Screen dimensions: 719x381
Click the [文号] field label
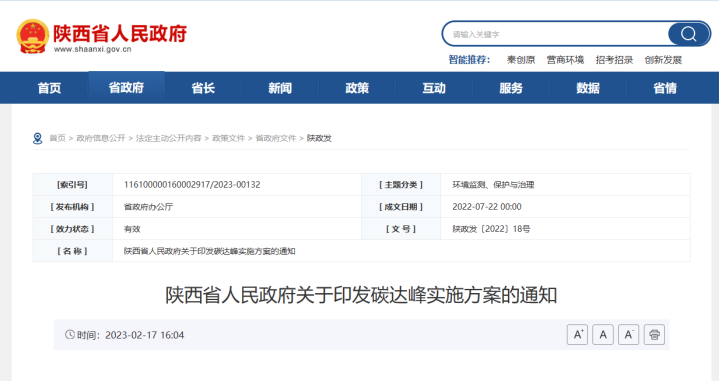click(x=401, y=229)
